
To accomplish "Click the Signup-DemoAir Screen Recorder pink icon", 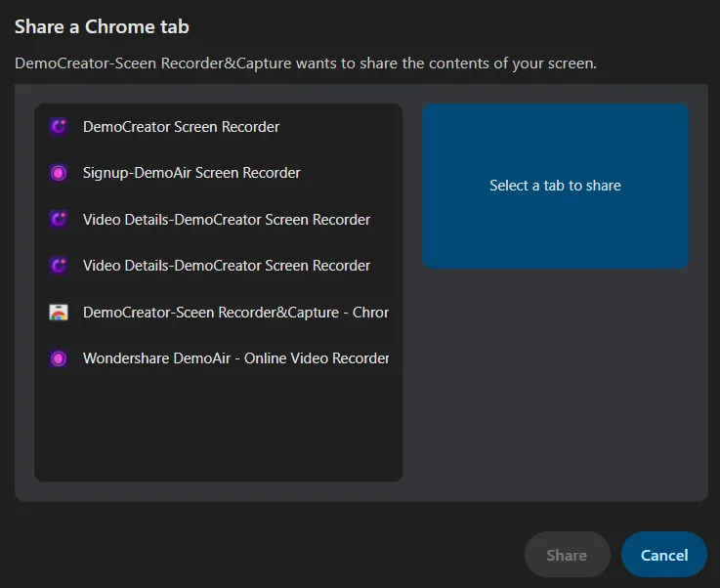I will (59, 173).
